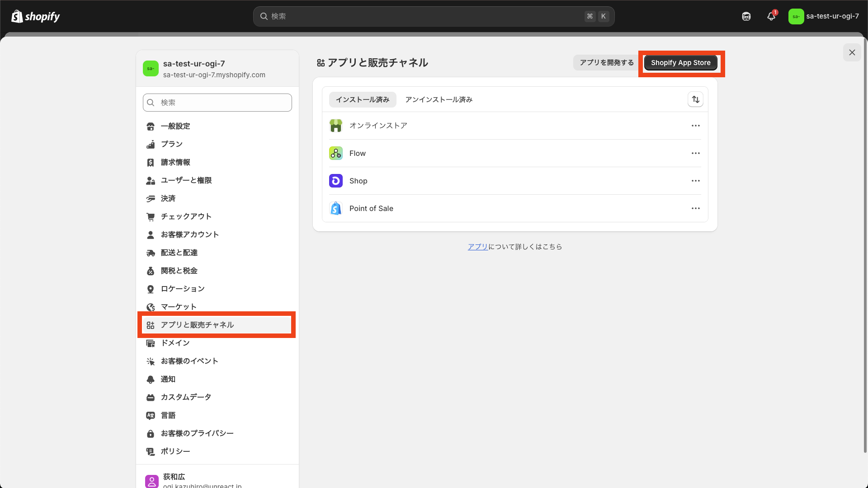868x488 pixels.
Task: Click the Shopify logo in the header
Action: [x=36, y=17]
